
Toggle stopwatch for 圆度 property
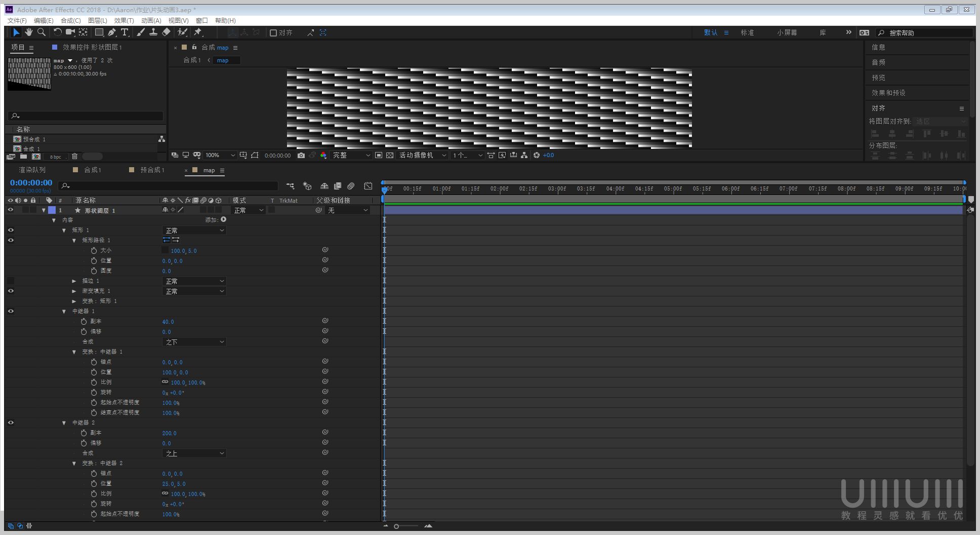coord(94,271)
